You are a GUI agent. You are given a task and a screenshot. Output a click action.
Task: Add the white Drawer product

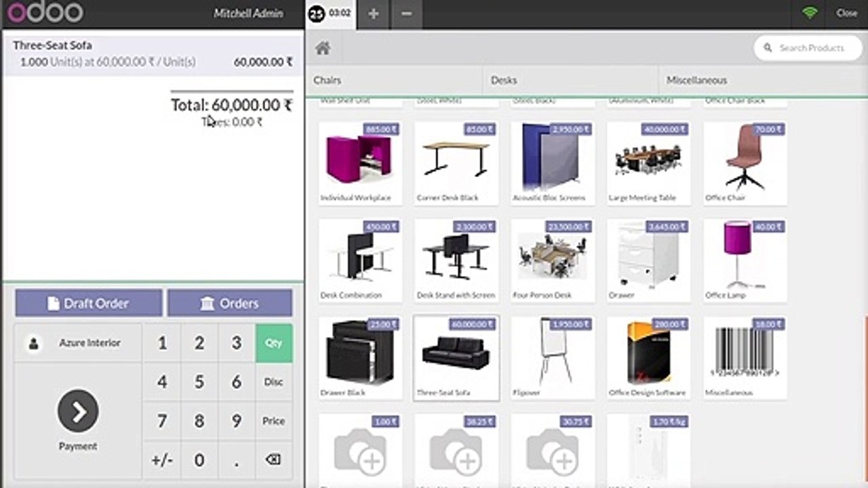(649, 261)
